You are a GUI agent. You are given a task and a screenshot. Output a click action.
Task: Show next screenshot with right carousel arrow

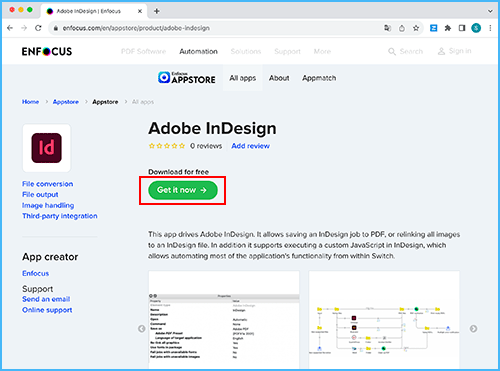pyautogui.click(x=473, y=329)
